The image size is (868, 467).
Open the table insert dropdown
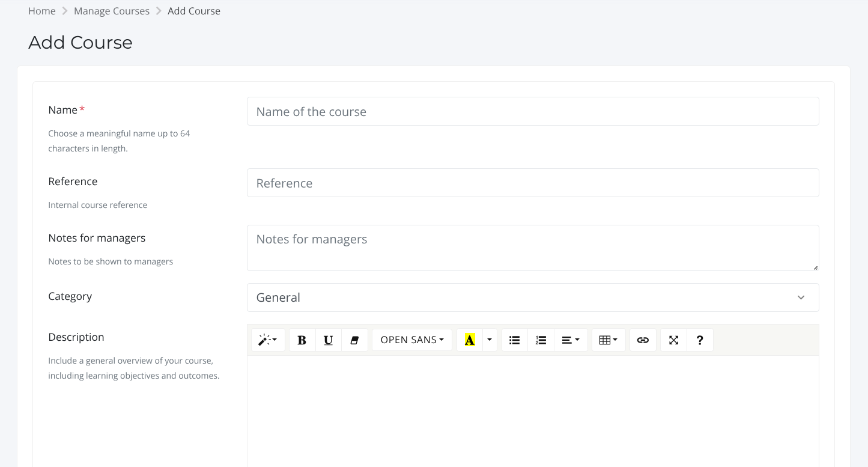tap(609, 340)
